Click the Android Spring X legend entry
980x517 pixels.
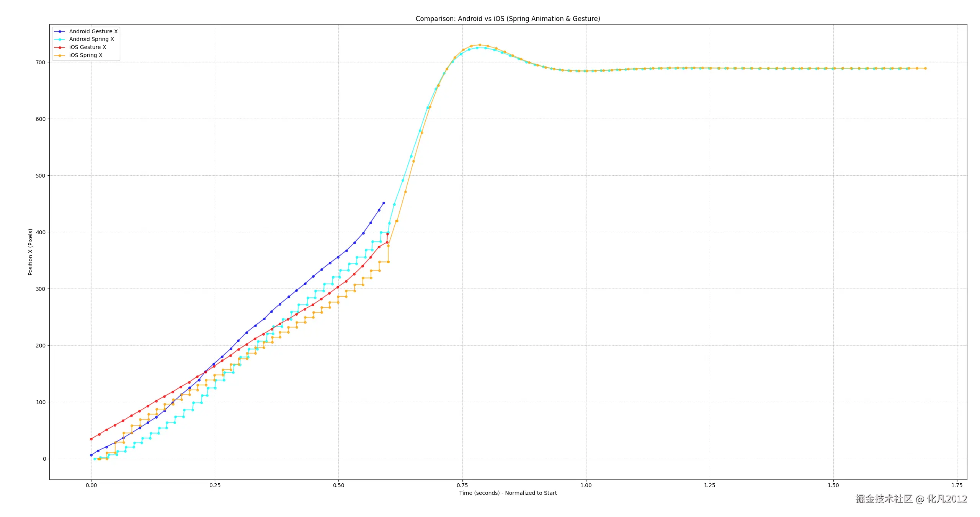click(x=91, y=39)
